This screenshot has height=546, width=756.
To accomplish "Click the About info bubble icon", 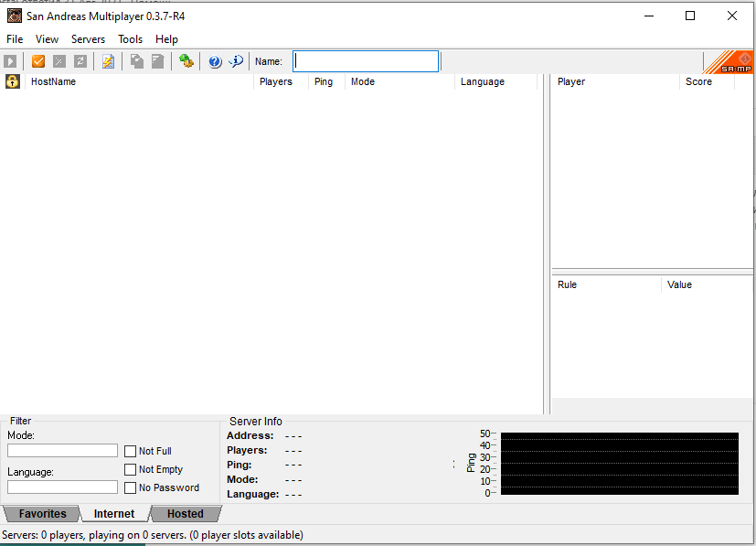I will [236, 61].
